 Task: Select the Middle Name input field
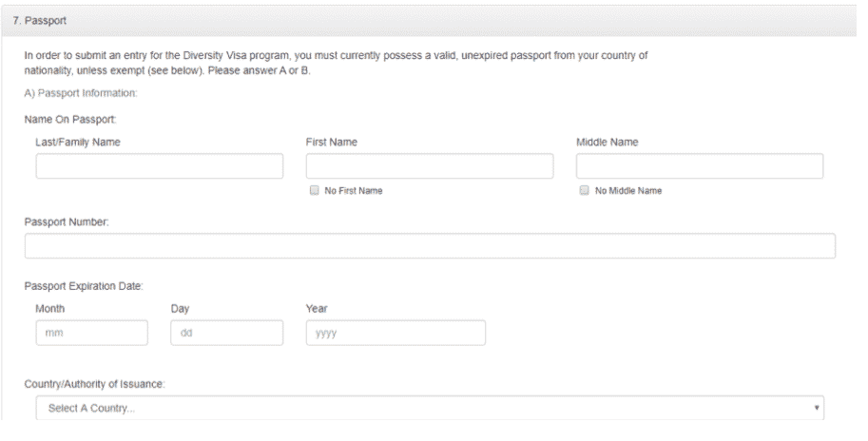(x=699, y=166)
